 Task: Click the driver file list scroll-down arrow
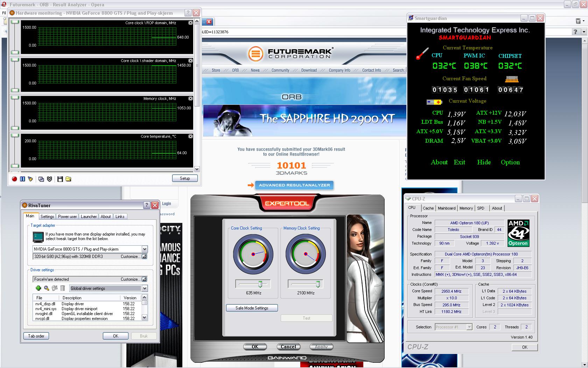pos(145,318)
